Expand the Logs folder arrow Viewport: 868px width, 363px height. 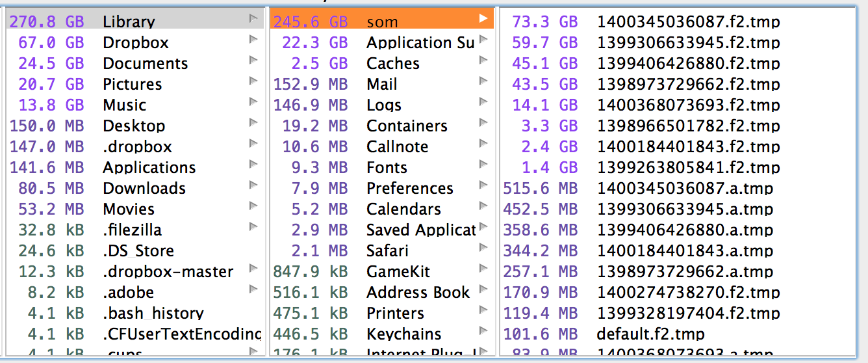click(x=483, y=103)
